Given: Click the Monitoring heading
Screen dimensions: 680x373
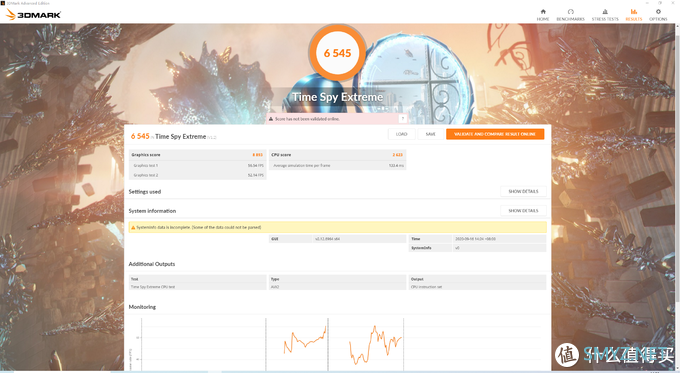Looking at the screenshot, I should tap(142, 307).
